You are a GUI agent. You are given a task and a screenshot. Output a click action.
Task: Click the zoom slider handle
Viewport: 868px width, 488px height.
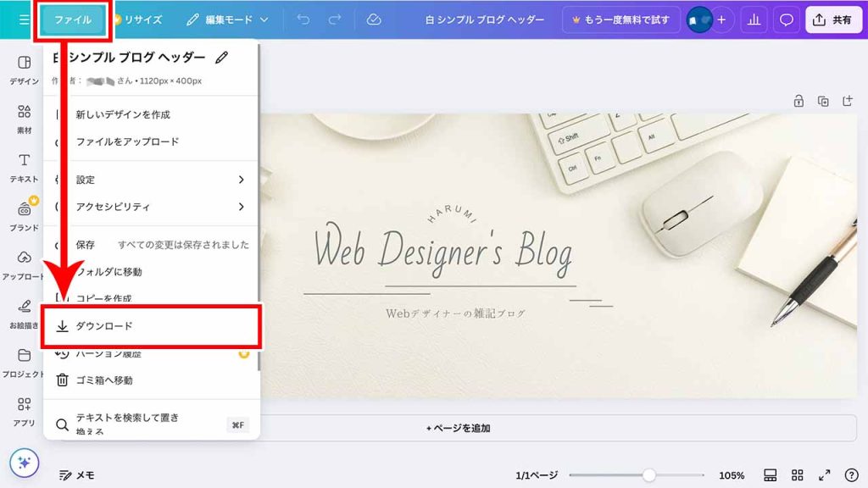[x=649, y=474]
